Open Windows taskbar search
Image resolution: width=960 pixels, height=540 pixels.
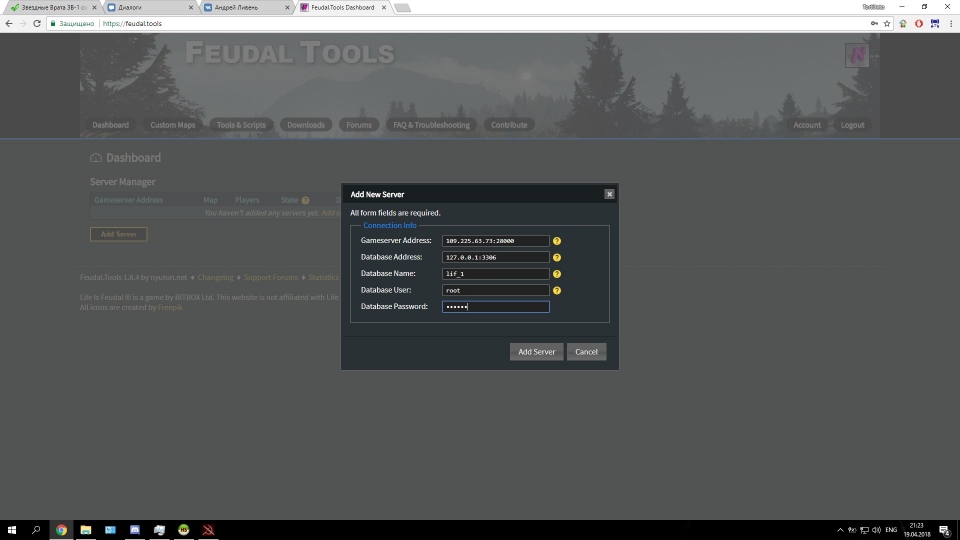[36, 530]
